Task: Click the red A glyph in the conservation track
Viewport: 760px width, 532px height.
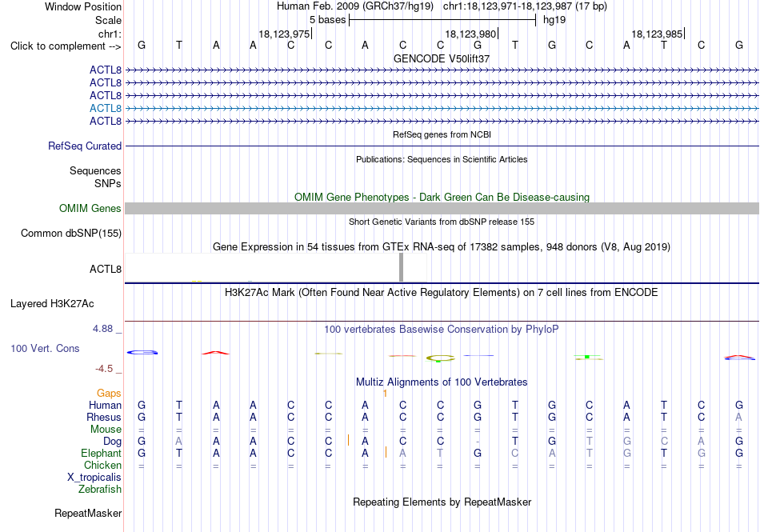Action: pos(216,353)
